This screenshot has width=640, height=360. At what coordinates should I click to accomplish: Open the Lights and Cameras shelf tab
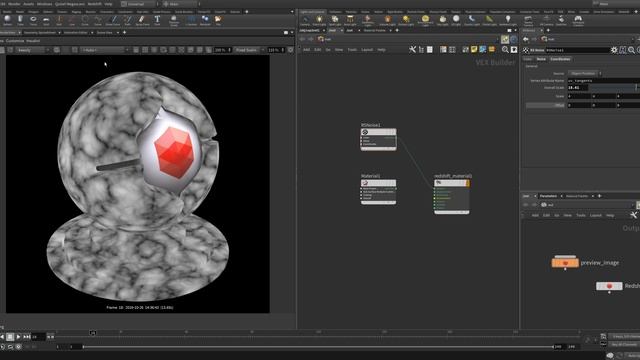[313, 11]
